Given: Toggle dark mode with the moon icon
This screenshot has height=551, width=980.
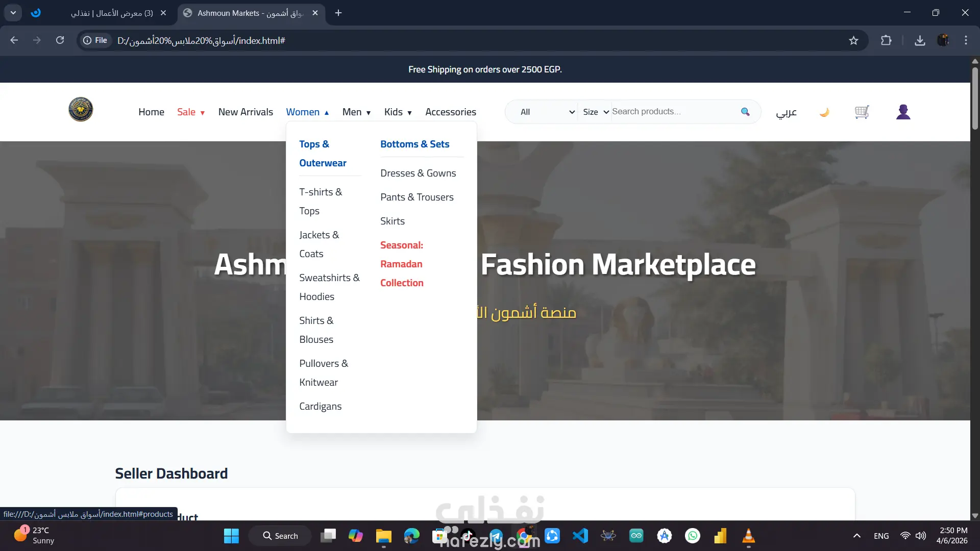Looking at the screenshot, I should pyautogui.click(x=824, y=112).
